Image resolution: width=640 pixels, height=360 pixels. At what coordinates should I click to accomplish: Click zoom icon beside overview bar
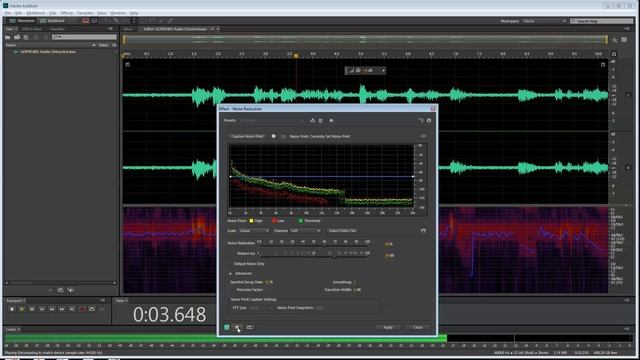(x=615, y=40)
